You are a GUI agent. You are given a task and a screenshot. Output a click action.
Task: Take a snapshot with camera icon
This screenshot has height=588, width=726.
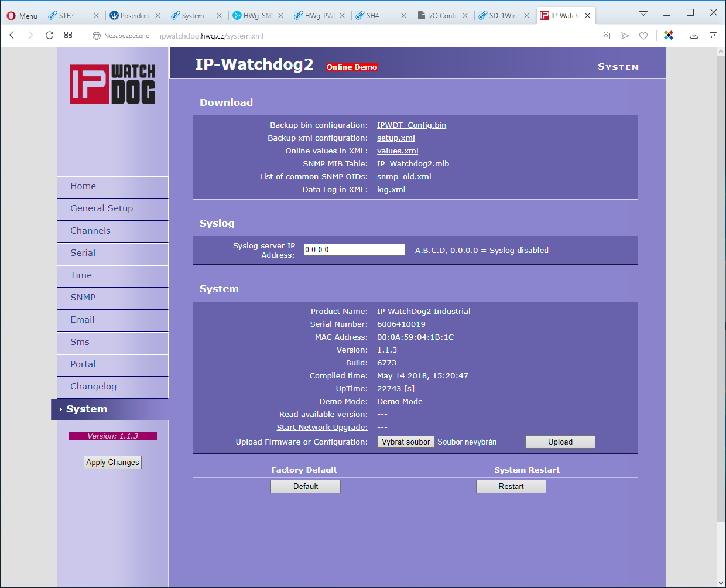point(606,36)
